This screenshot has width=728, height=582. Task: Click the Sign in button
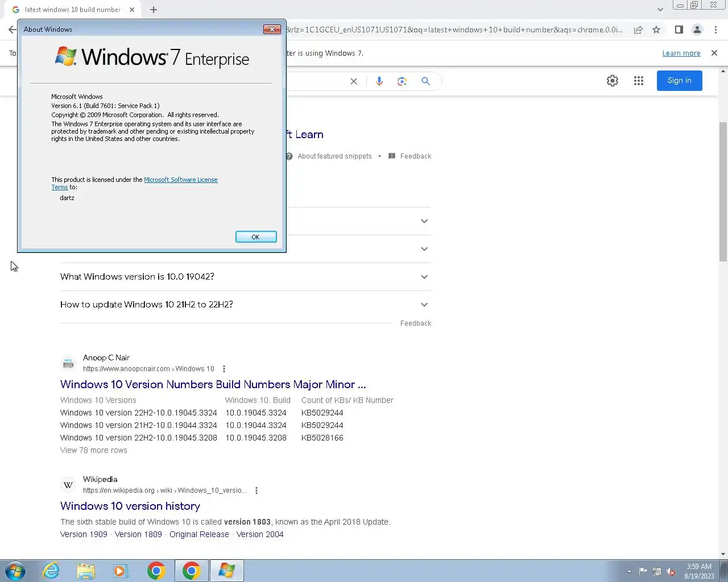(x=680, y=81)
